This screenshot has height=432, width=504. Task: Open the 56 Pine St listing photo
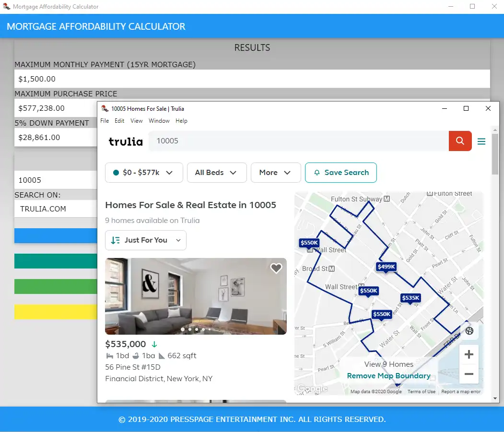(196, 296)
